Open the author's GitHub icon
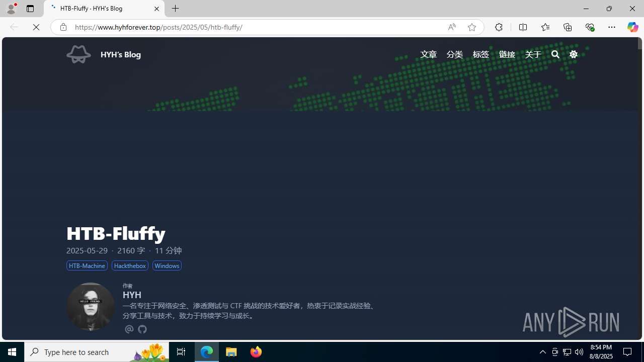644x362 pixels. [x=142, y=329]
